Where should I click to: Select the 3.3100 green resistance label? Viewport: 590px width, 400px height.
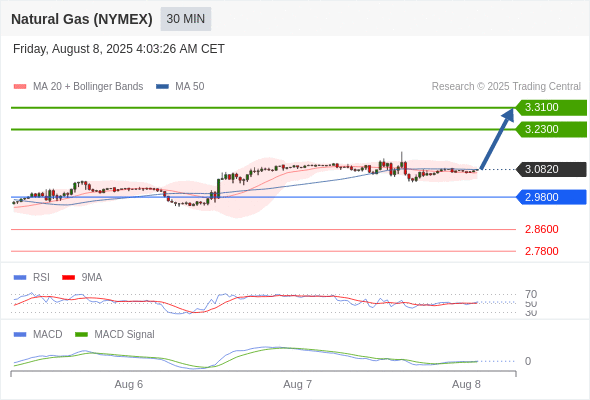tap(551, 108)
